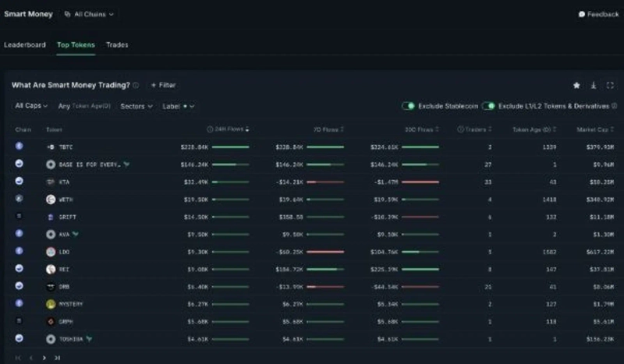This screenshot has width=624, height=364.
Task: Jump to last page of results
Action: point(58,358)
